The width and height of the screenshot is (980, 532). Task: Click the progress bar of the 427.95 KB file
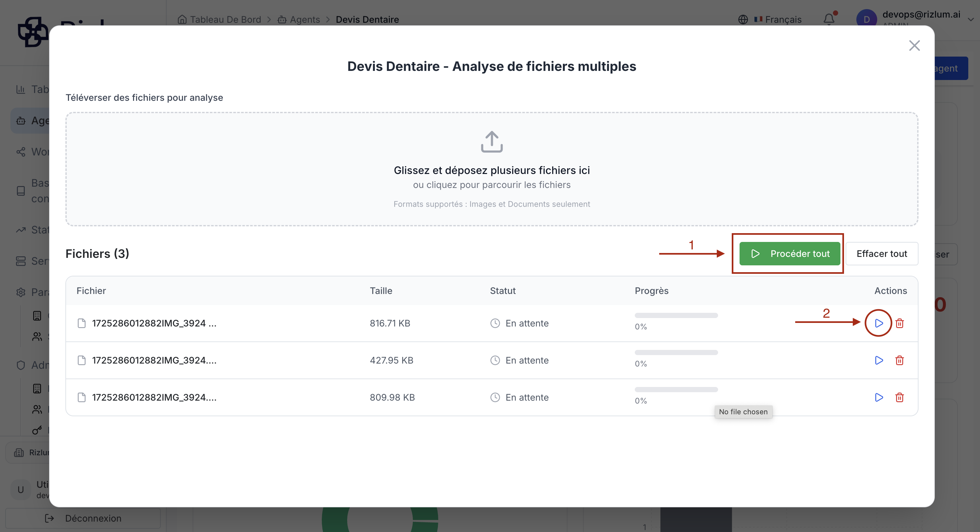pos(676,352)
